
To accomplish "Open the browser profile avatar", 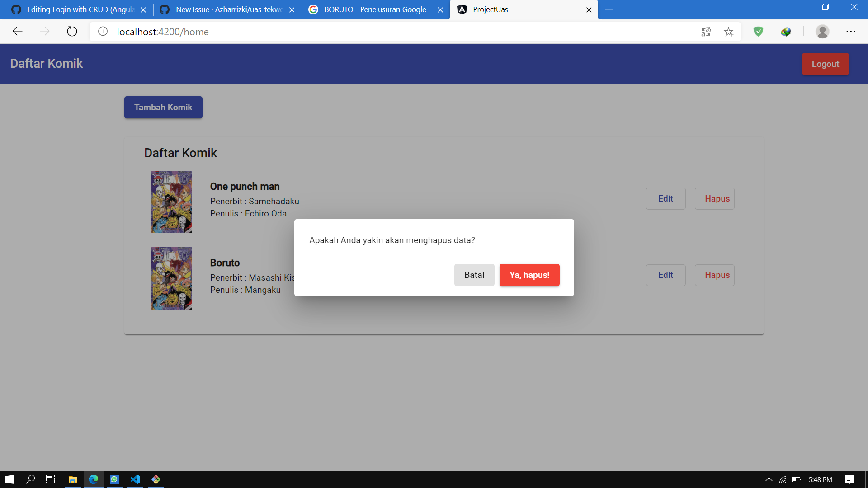I will click(x=822, y=32).
